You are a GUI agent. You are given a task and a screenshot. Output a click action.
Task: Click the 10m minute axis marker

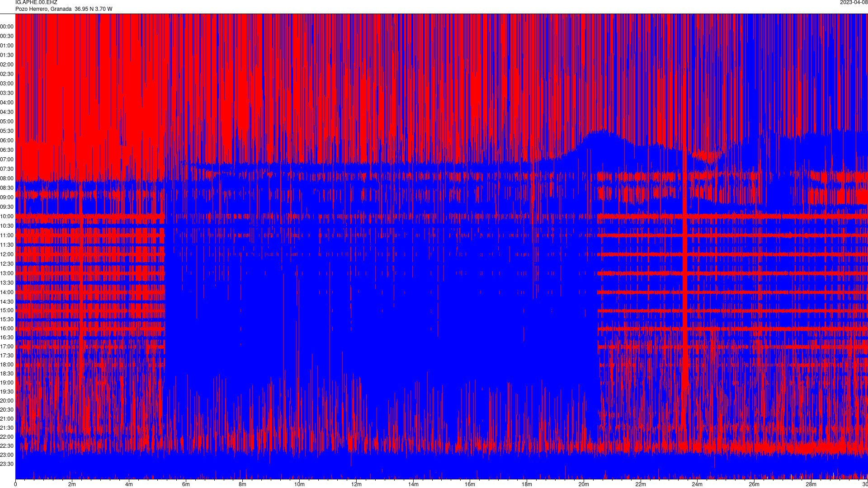[x=300, y=484]
